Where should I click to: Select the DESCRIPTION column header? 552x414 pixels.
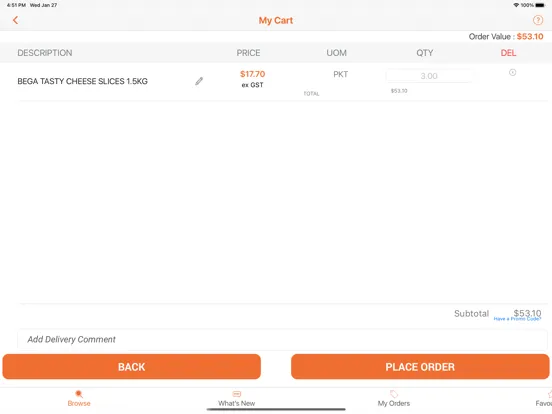click(45, 53)
